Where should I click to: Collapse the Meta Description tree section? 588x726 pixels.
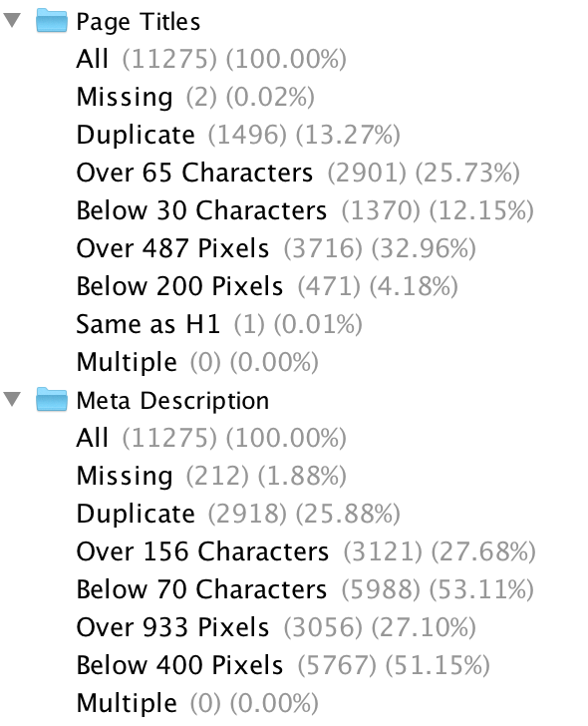[13, 399]
